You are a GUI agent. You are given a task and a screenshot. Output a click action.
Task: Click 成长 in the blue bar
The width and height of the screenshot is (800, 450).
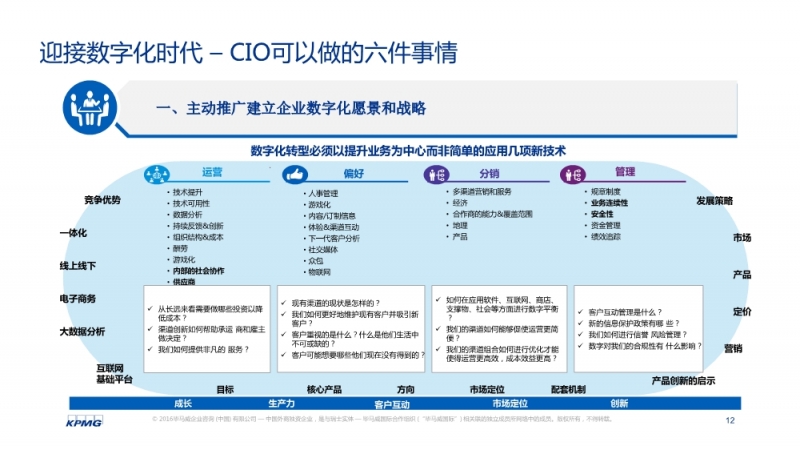click(x=183, y=404)
